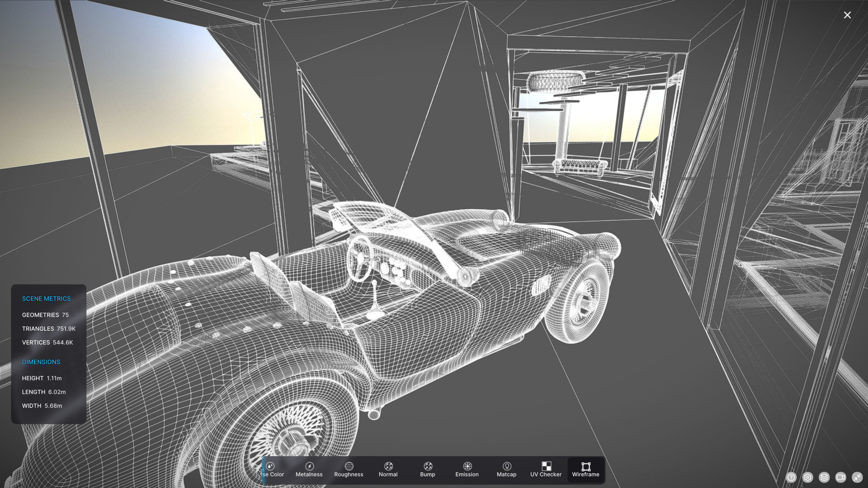Screen dimensions: 868x488
Task: Toggle the Wireframe display mode
Action: [x=586, y=470]
